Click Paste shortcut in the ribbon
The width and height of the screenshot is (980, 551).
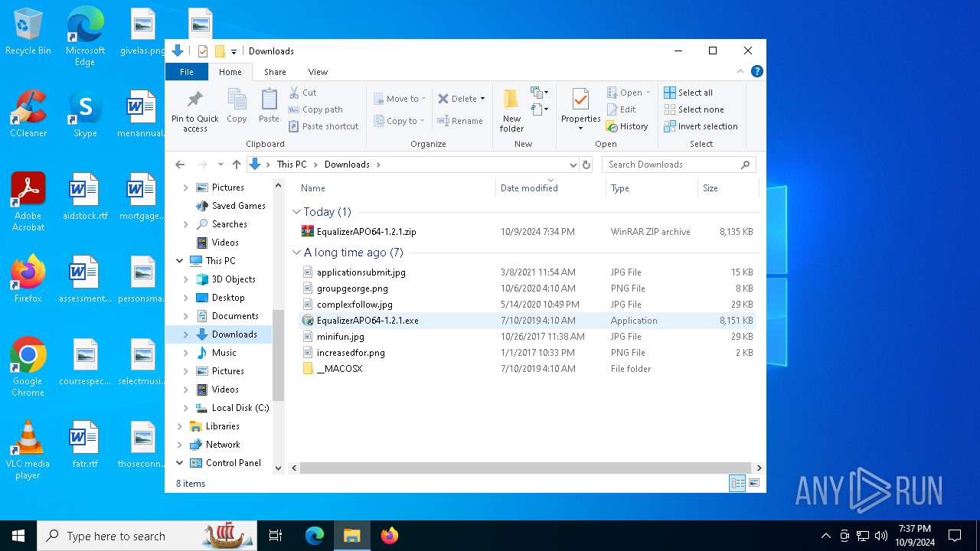pos(323,126)
